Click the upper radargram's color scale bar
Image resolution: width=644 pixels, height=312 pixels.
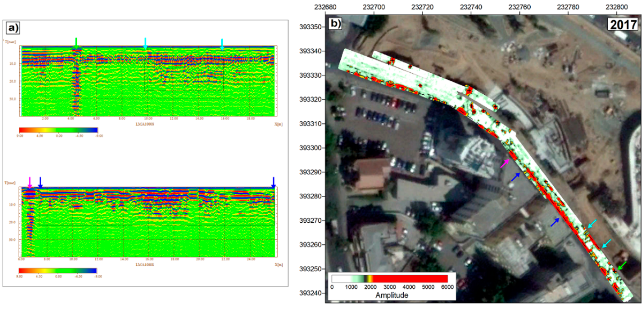click(58, 130)
